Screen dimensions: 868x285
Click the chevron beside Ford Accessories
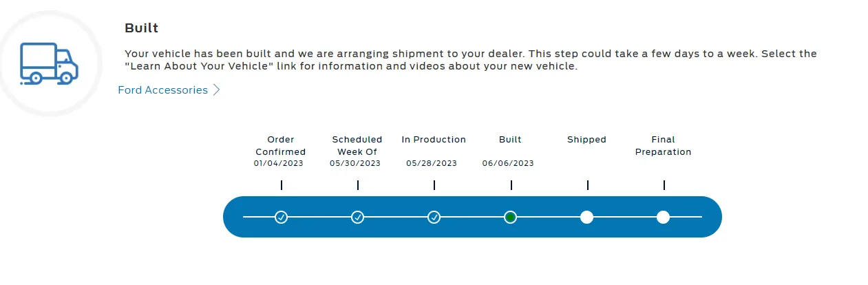216,90
